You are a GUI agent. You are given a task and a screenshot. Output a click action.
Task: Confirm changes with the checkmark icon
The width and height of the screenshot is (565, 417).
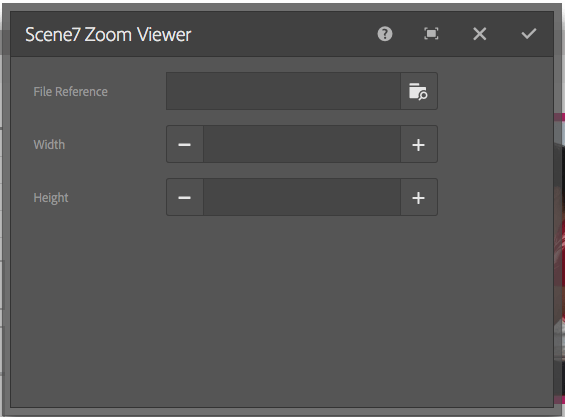[x=529, y=34]
